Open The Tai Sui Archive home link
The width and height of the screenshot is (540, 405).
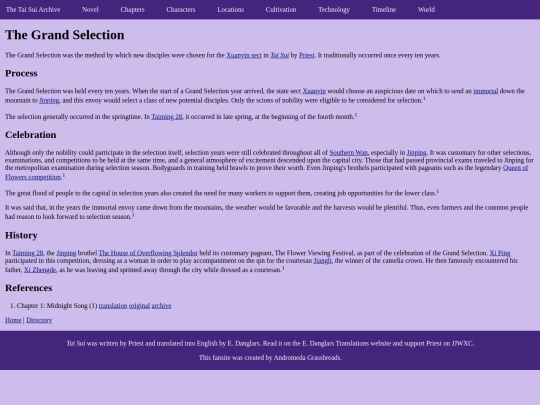pyautogui.click(x=33, y=10)
